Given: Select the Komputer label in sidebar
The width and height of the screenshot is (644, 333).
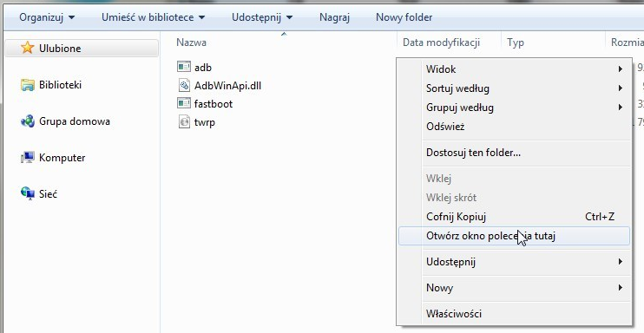Looking at the screenshot, I should click(x=62, y=158).
